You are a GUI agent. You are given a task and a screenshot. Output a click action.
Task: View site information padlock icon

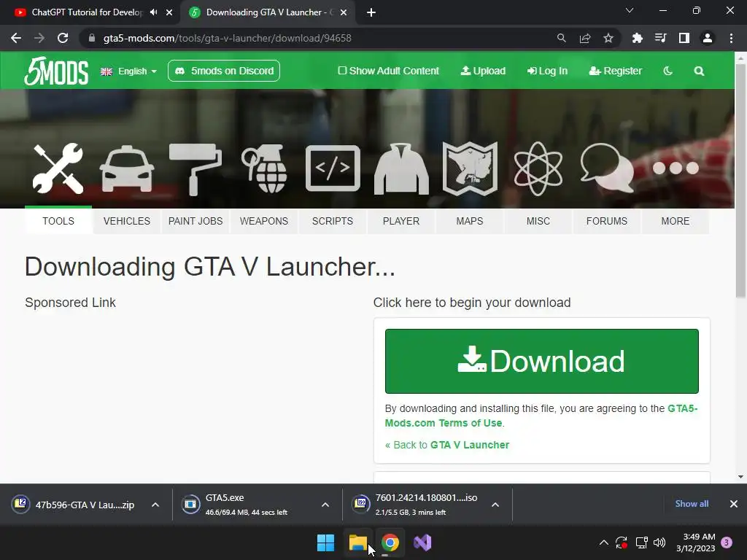pos(92,38)
